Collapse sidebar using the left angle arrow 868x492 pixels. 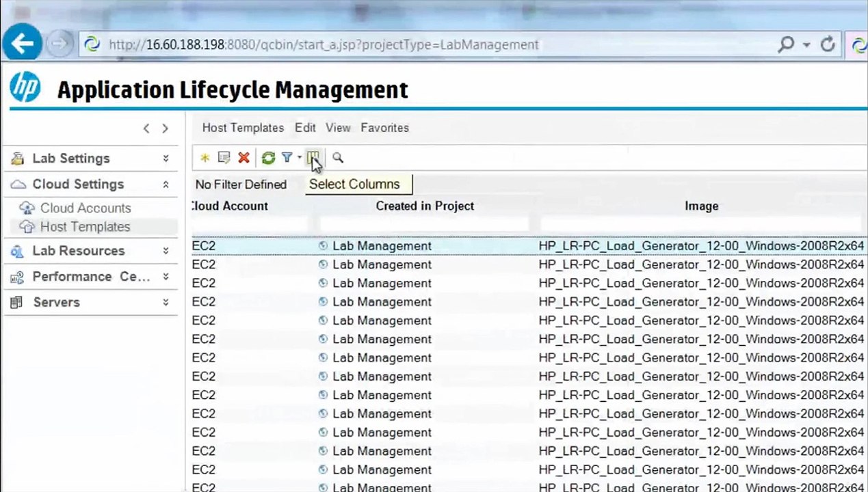click(x=146, y=128)
